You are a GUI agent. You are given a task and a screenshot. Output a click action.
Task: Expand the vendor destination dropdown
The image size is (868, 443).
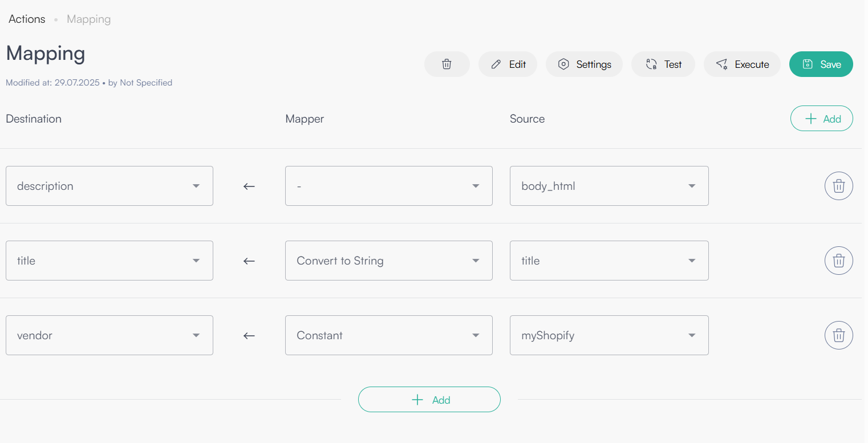(x=109, y=335)
